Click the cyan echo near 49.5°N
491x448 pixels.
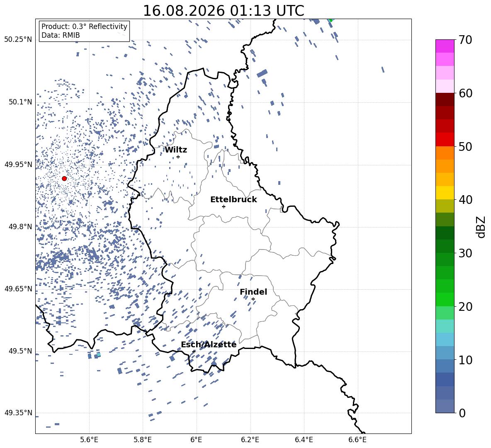click(x=99, y=354)
